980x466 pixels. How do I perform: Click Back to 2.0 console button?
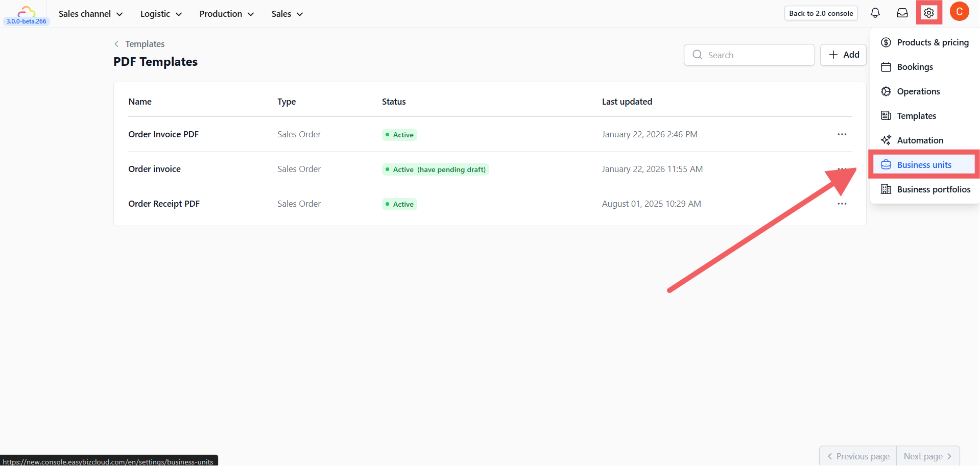(821, 13)
